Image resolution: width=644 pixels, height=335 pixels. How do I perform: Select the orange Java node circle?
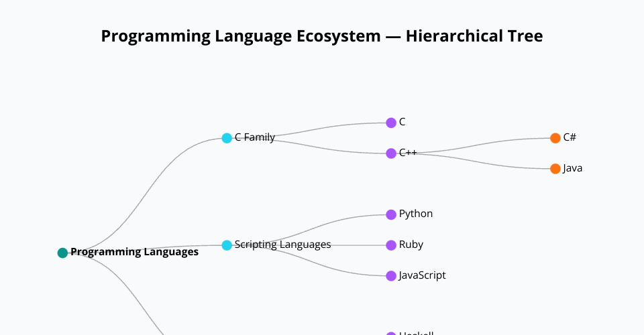tap(555, 169)
